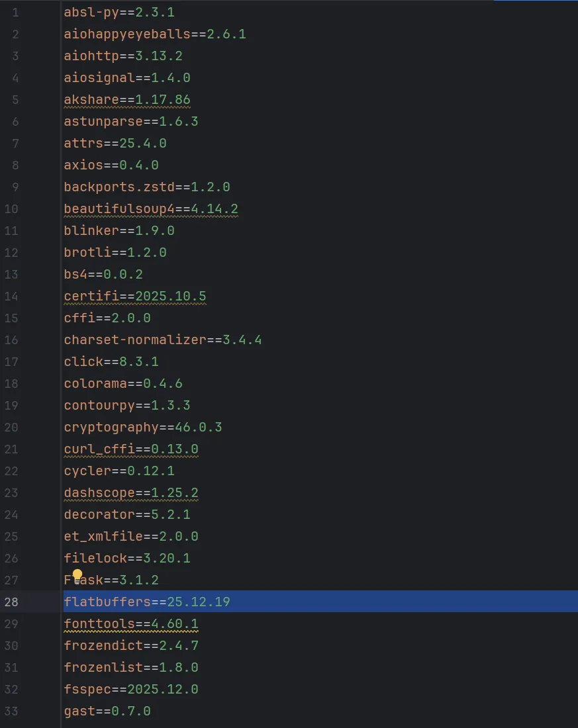Select astunparse==1.6.3 requirement
This screenshot has height=728, width=578.
pyautogui.click(x=131, y=121)
